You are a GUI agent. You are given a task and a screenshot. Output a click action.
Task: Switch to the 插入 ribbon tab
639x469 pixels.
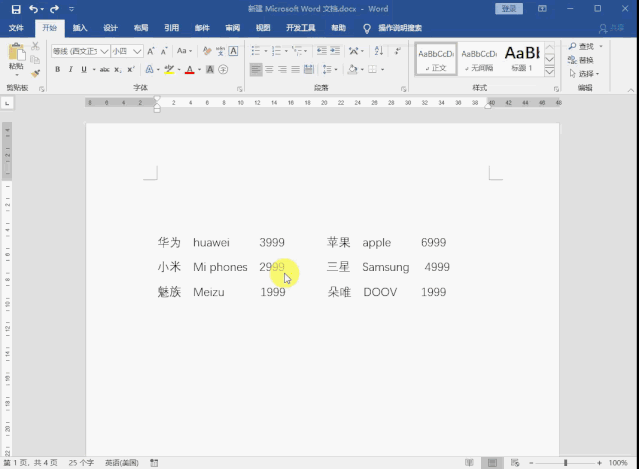[80, 28]
